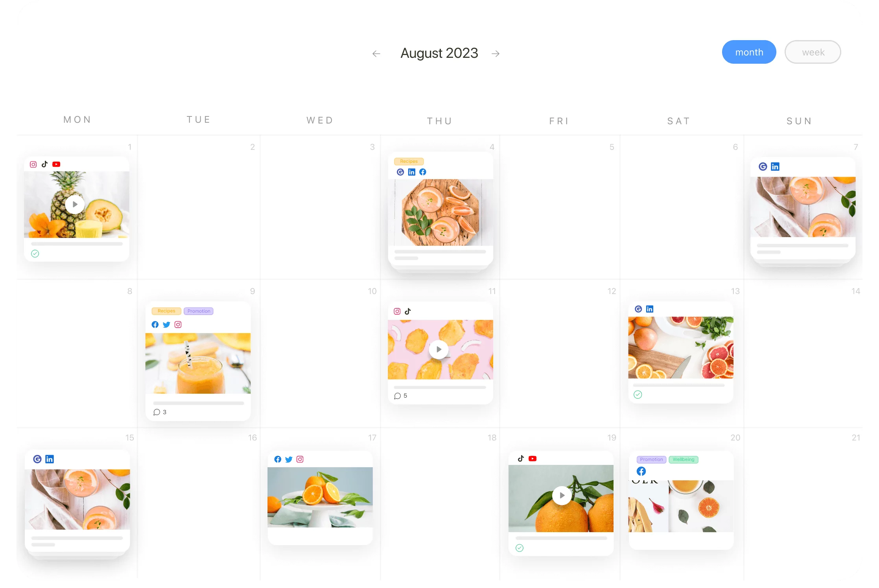
Task: Click the Instagram icon on August 1
Action: (33, 164)
